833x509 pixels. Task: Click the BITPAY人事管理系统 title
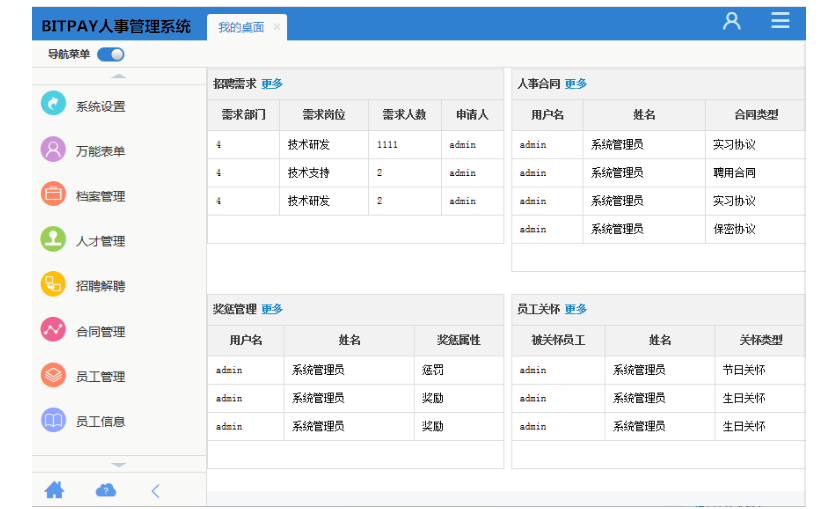click(116, 26)
